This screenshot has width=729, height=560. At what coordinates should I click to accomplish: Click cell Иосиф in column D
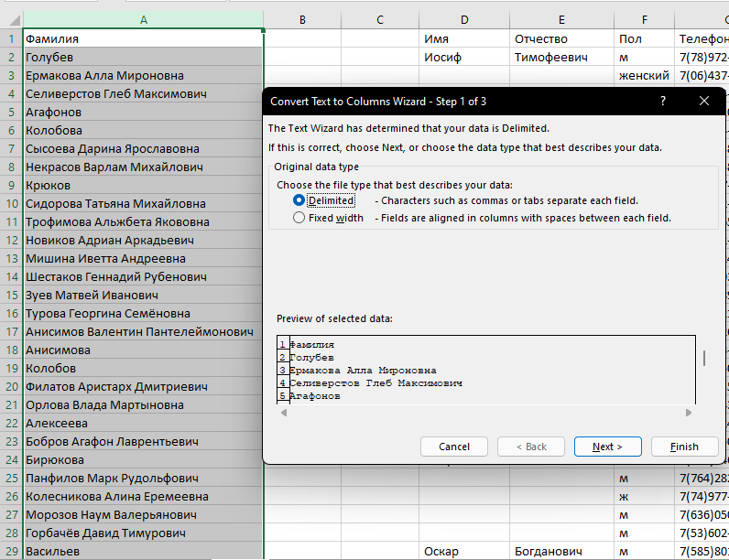tap(464, 57)
